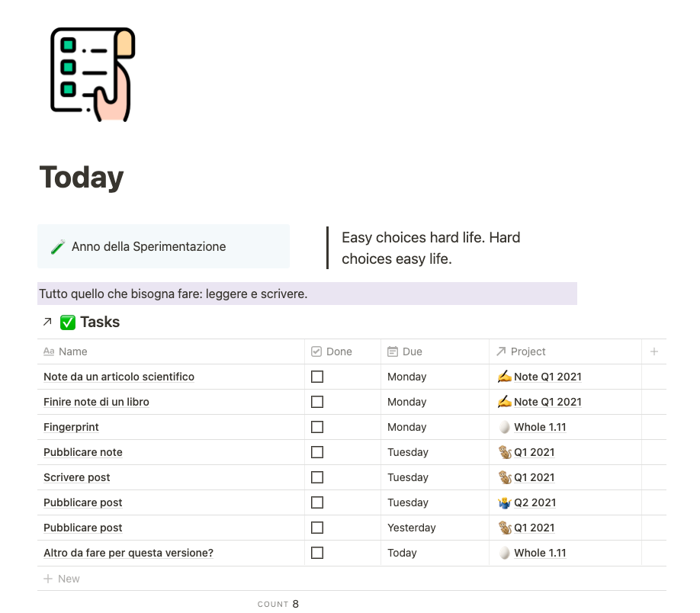This screenshot has width=700, height=613.
Task: Click the COUNT calculation at table bottom
Action: pyautogui.click(x=278, y=604)
